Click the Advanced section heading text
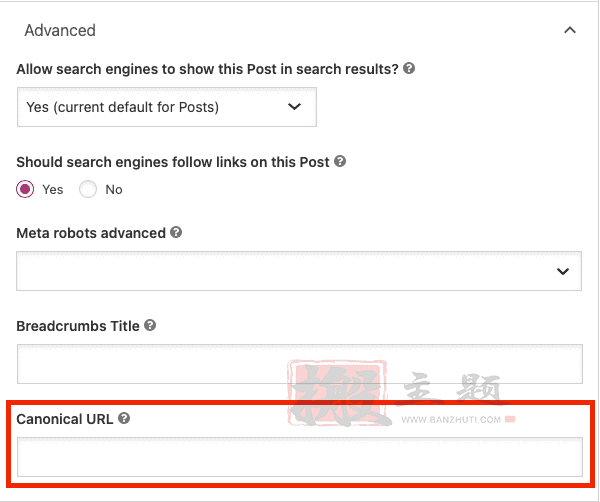 click(60, 30)
